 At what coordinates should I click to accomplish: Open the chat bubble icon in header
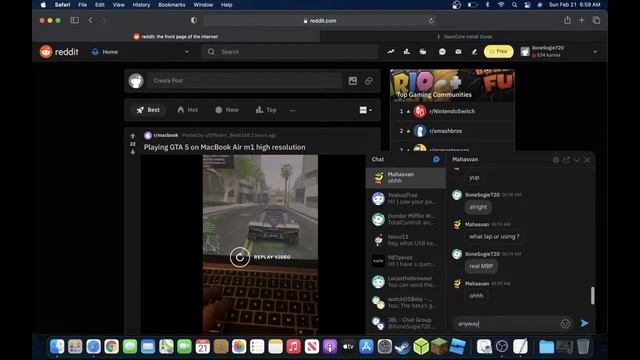point(442,52)
